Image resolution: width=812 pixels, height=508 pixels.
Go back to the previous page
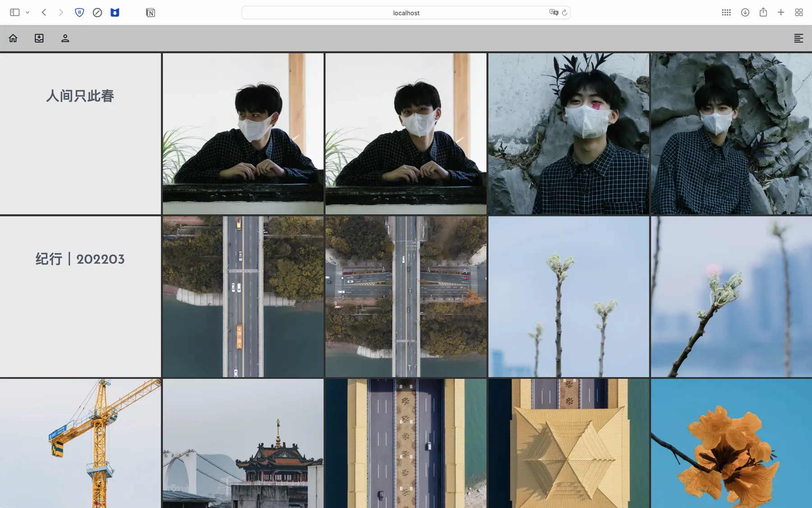tap(44, 13)
